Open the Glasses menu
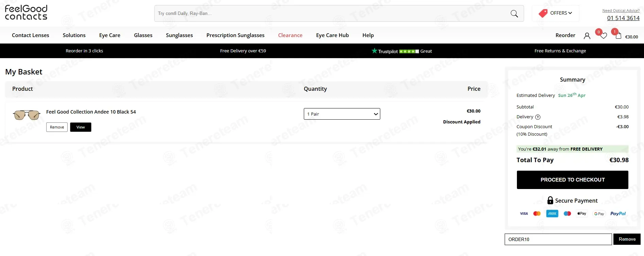 (x=143, y=35)
